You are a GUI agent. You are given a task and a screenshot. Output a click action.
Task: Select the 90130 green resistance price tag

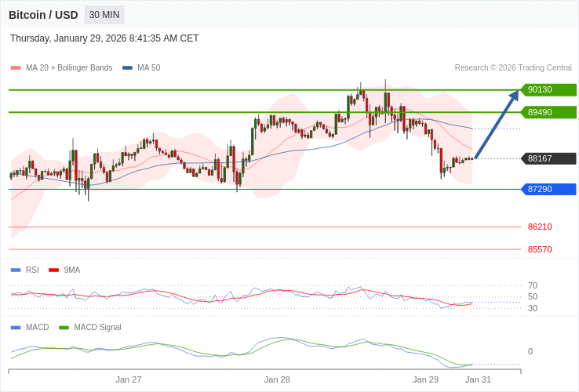pos(548,89)
